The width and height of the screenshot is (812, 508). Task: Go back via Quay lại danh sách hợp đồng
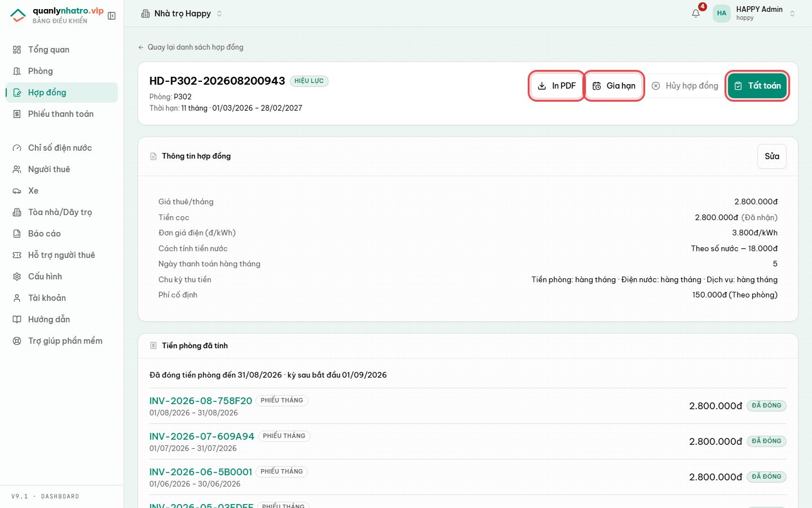191,47
